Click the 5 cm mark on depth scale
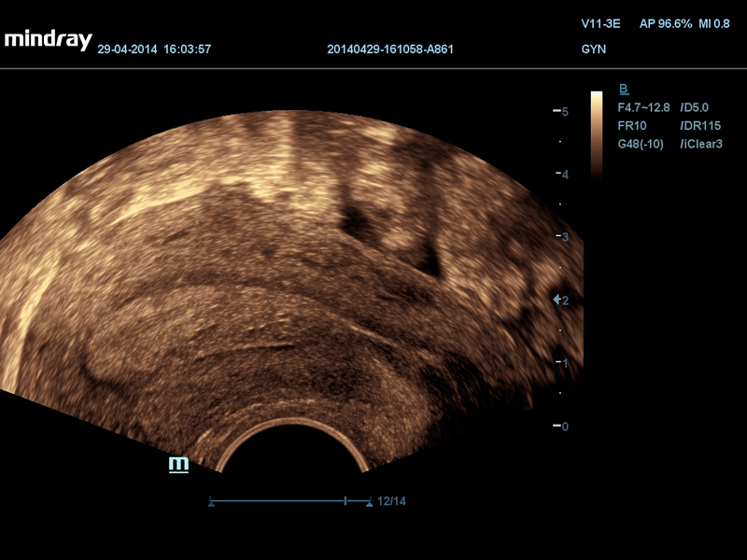This screenshot has width=747, height=560. pos(563,111)
